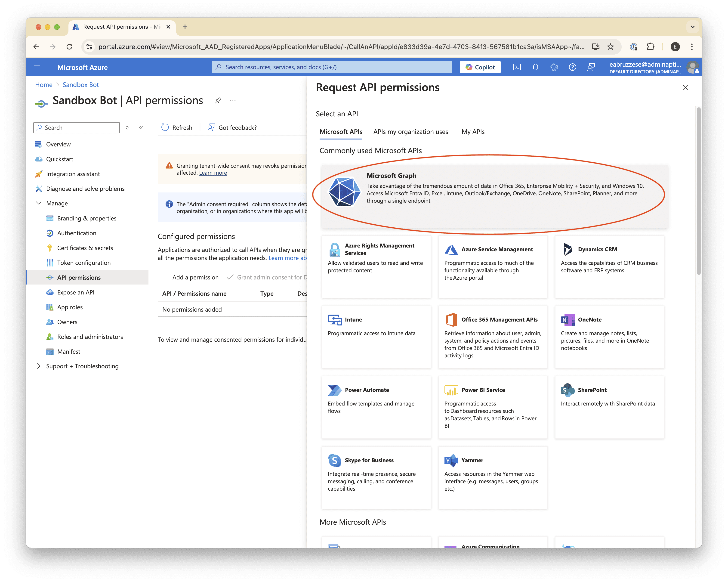
Task: Click Add a permission
Action: pos(190,277)
